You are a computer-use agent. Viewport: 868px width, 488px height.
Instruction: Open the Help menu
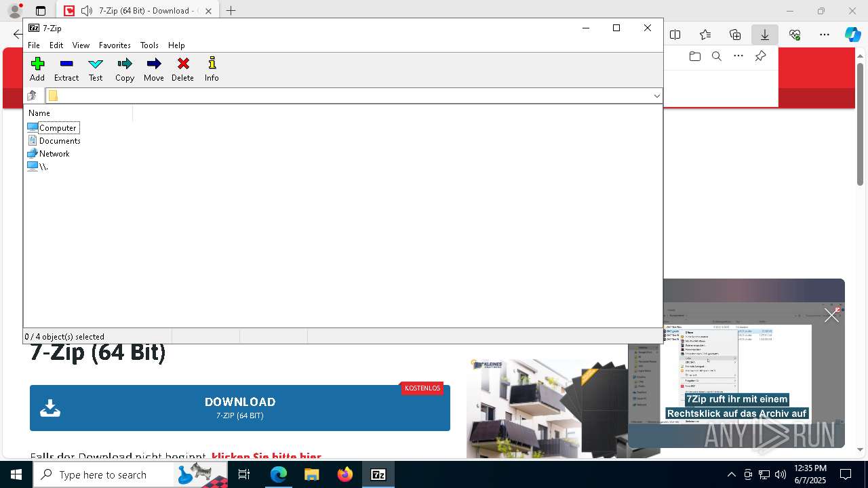176,45
